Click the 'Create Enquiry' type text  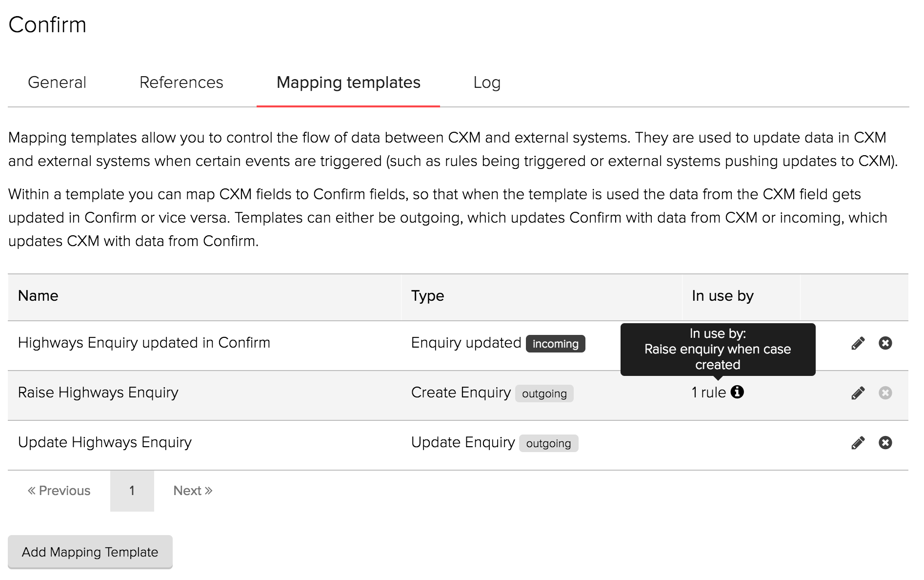461,393
